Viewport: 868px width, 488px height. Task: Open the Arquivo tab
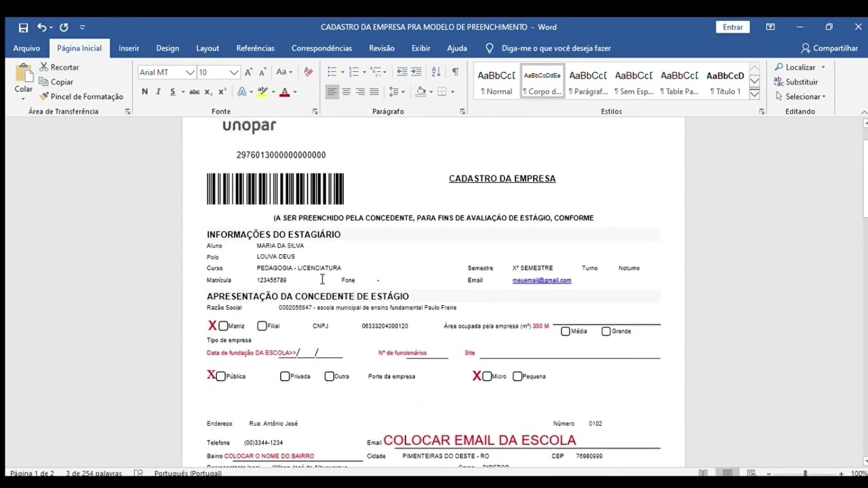pyautogui.click(x=26, y=48)
